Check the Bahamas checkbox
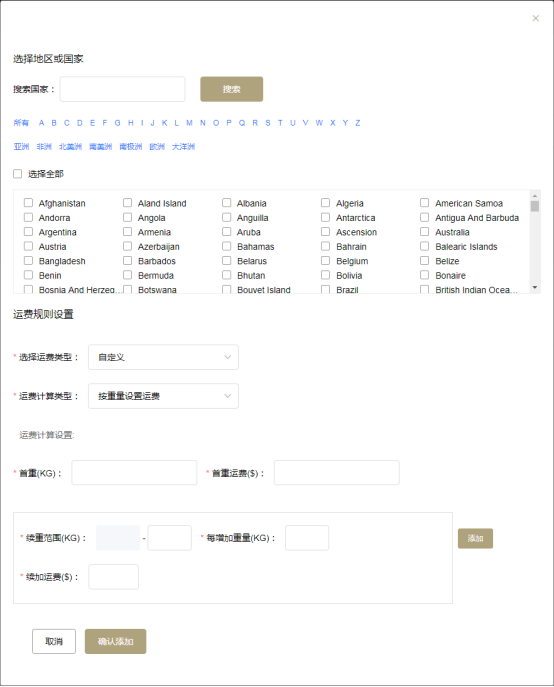 227,246
